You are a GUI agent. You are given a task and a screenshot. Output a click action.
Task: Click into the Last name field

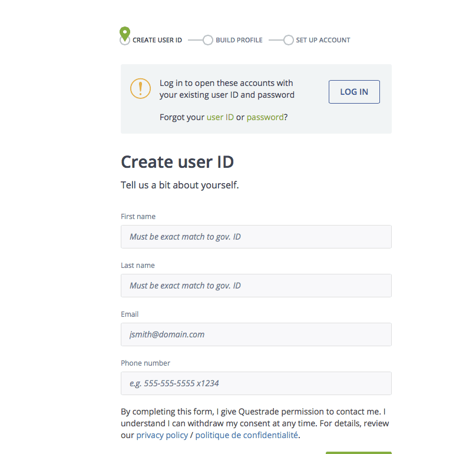point(256,286)
